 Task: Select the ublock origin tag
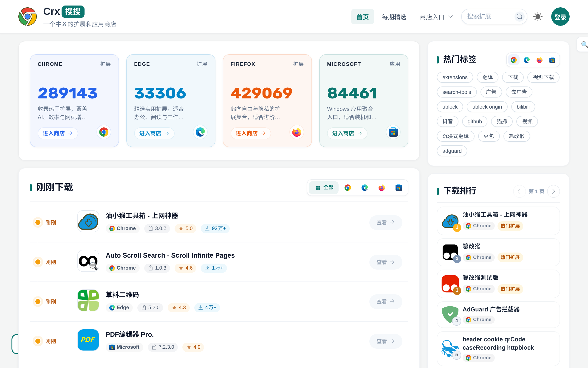coord(487,107)
